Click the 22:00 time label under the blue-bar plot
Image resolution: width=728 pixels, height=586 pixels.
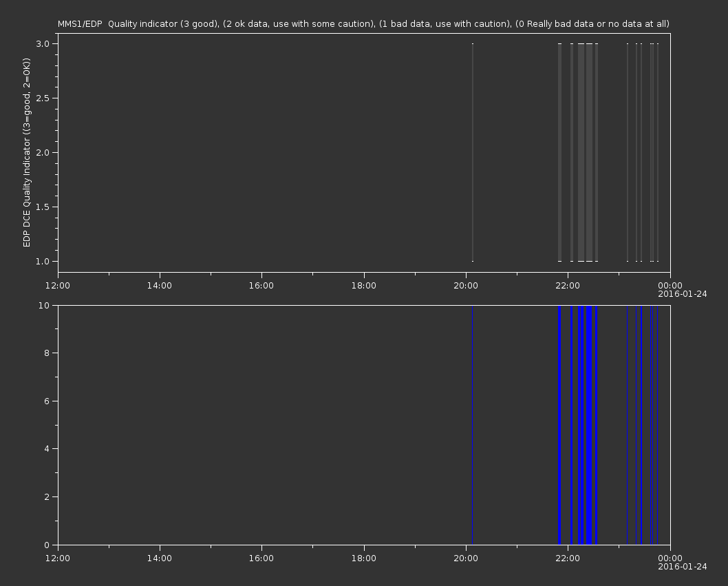(568, 558)
